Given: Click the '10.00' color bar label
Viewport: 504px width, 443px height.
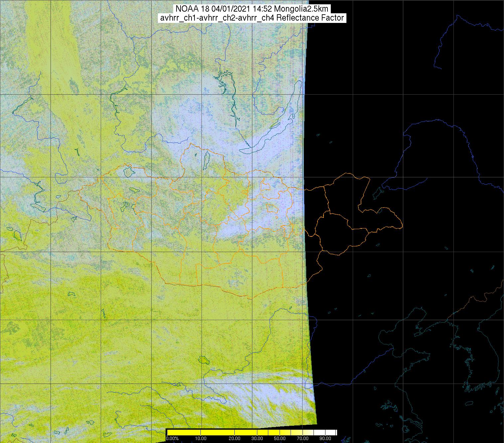Looking at the screenshot, I should 200,439.
